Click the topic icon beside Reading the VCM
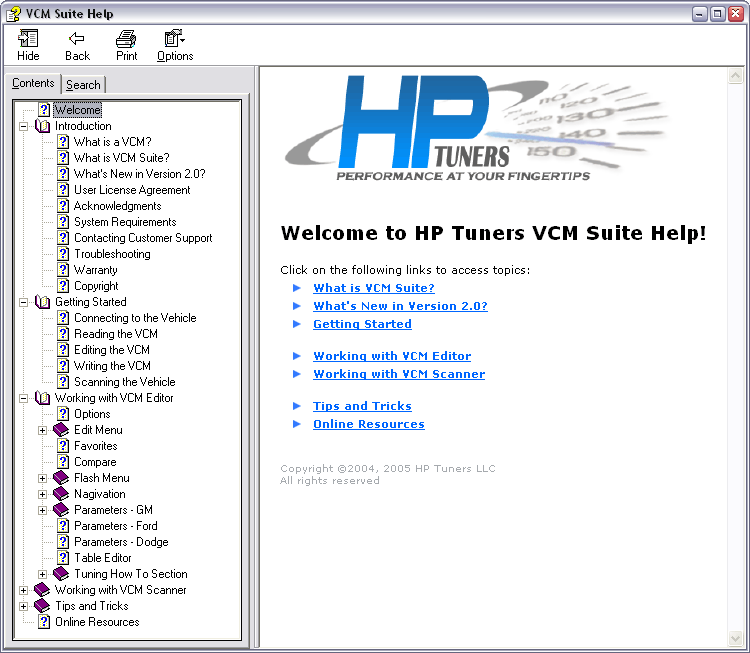The width and height of the screenshot is (750, 653). 63,334
